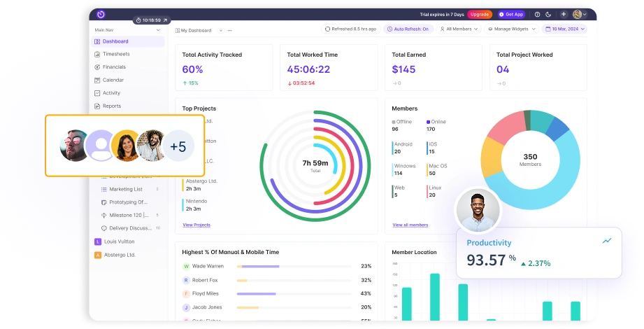Collapse the Main Nav section
The height and width of the screenshot is (329, 644).
coord(158,30)
